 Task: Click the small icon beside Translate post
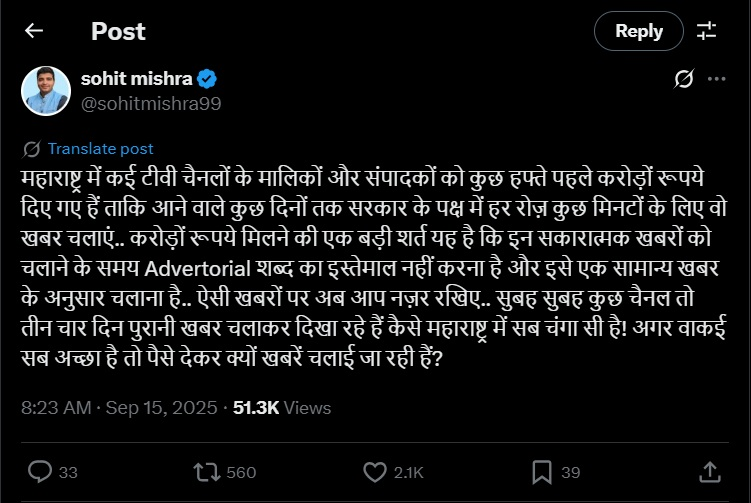coord(32,148)
